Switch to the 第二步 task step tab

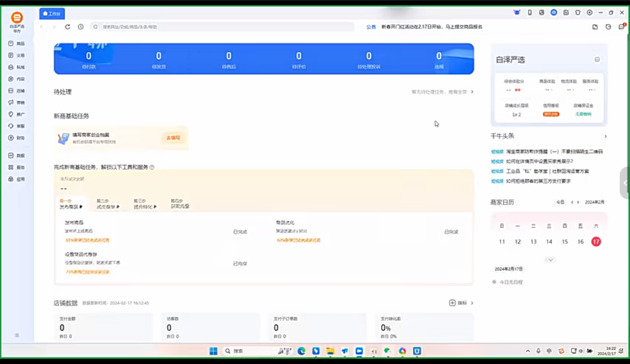[x=107, y=204]
